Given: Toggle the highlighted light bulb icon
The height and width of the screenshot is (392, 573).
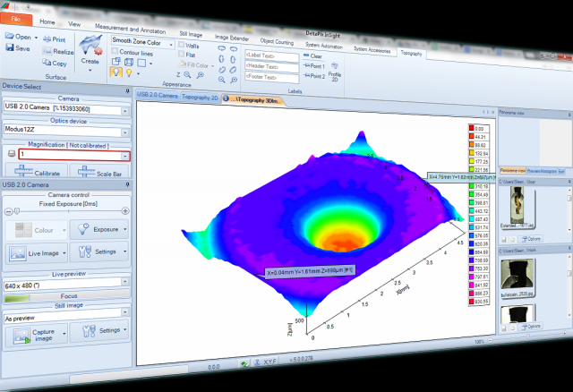Looking at the screenshot, I should (116, 72).
